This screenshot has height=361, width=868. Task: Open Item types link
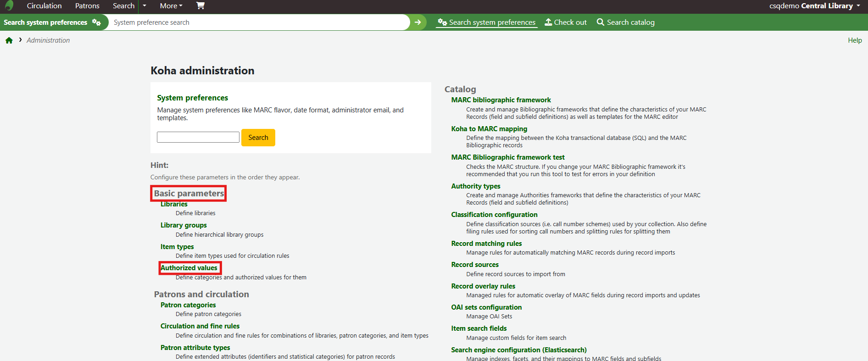tap(177, 247)
